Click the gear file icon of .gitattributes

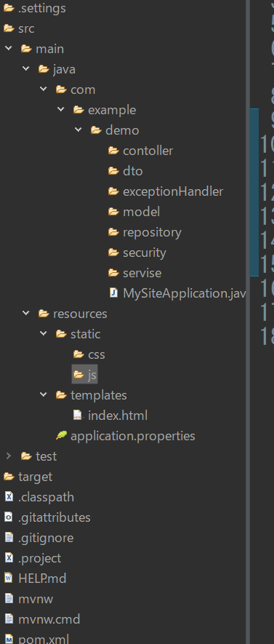[x=9, y=517]
